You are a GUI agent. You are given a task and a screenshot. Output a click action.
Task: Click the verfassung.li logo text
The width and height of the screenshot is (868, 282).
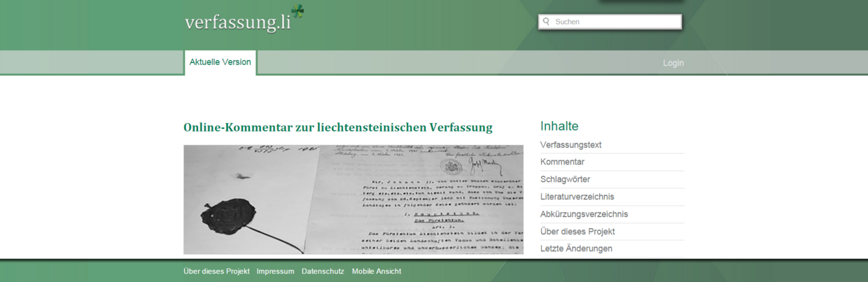[x=237, y=22]
